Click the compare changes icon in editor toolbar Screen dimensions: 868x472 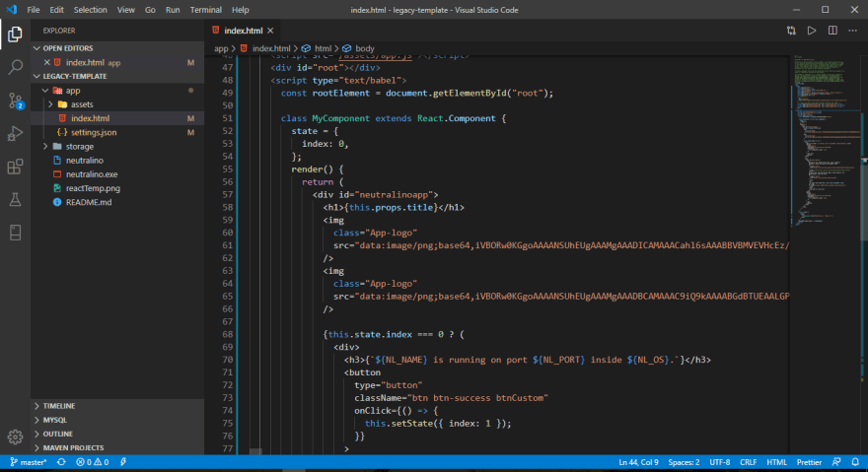pos(791,31)
